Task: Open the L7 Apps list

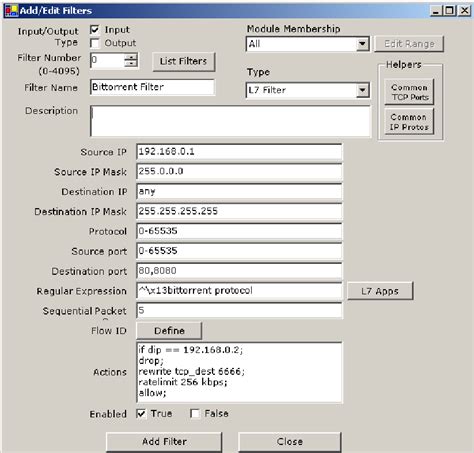Action: 380,291
